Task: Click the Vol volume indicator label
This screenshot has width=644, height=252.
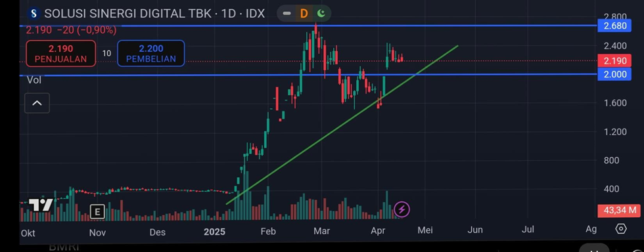Action: click(34, 80)
